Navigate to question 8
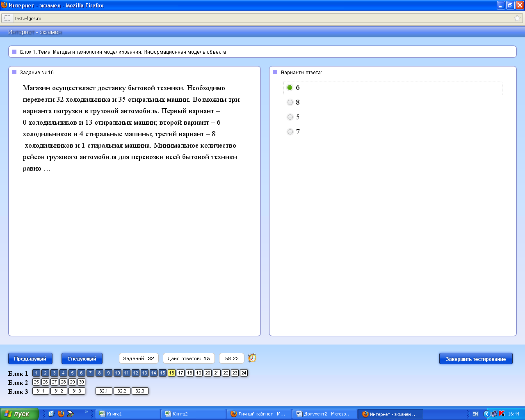This screenshot has height=420, width=525. click(99, 373)
